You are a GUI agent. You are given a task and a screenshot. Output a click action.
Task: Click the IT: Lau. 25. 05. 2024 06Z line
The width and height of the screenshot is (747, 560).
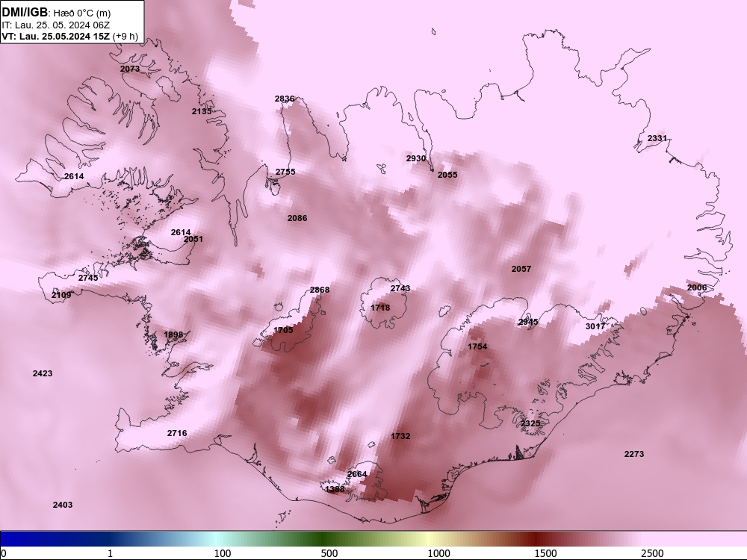point(56,25)
